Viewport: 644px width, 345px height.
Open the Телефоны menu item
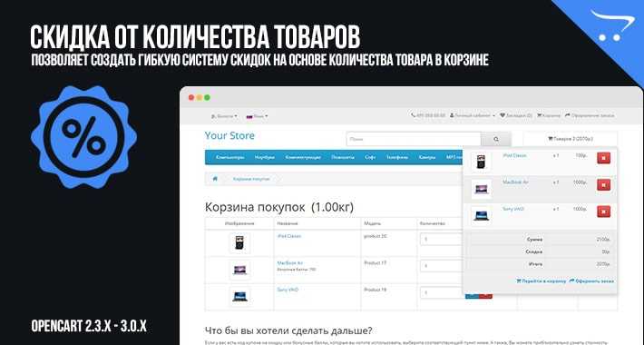(x=397, y=157)
